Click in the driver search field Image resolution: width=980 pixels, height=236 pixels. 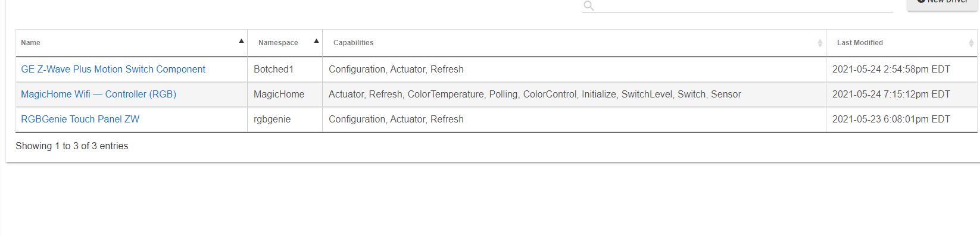click(x=744, y=5)
